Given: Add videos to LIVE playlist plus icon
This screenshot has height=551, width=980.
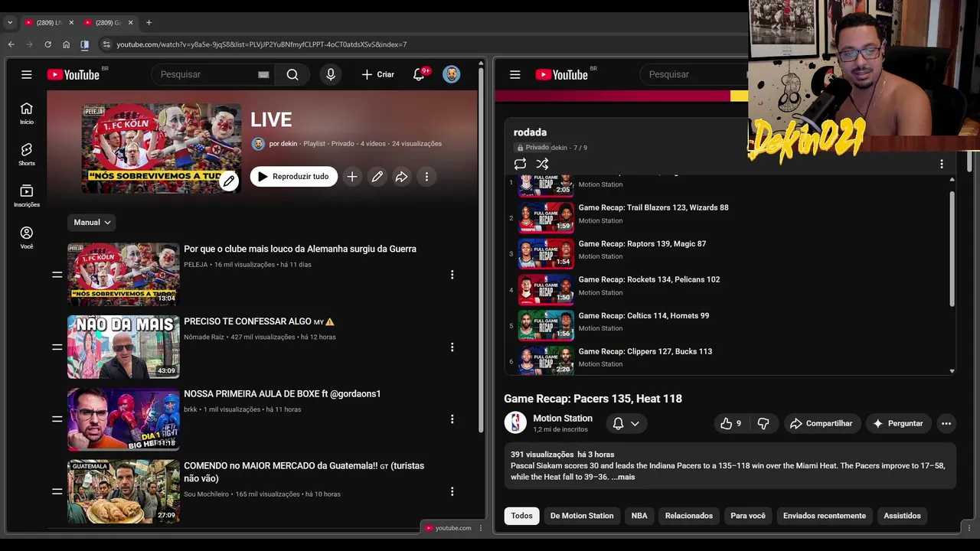Looking at the screenshot, I should coord(352,177).
